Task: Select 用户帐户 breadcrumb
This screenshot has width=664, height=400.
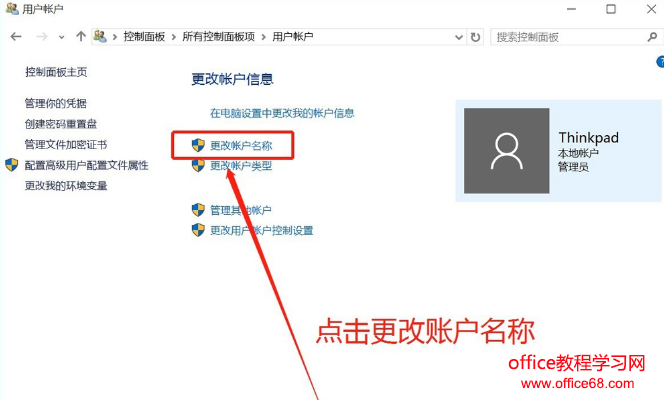Action: [x=293, y=37]
